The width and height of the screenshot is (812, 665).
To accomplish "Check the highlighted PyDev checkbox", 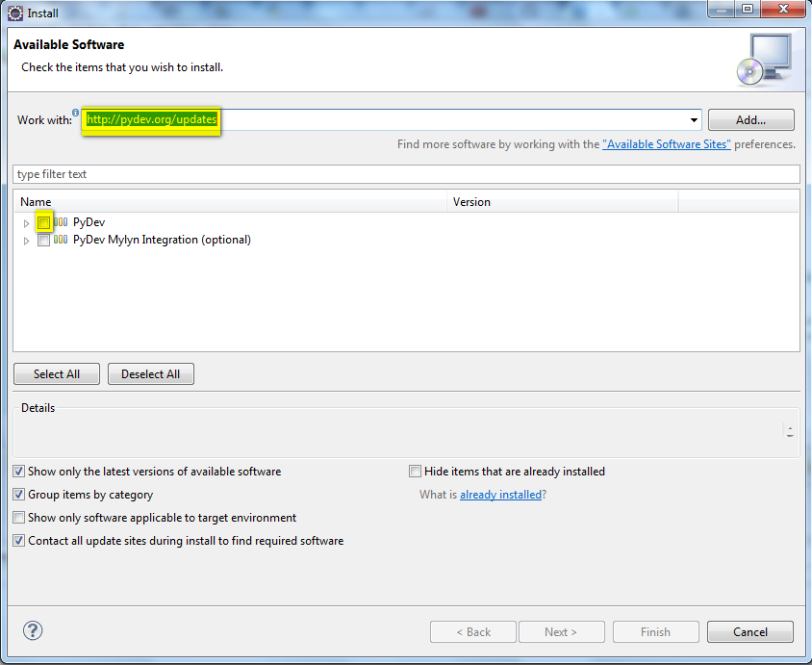I will click(x=43, y=222).
